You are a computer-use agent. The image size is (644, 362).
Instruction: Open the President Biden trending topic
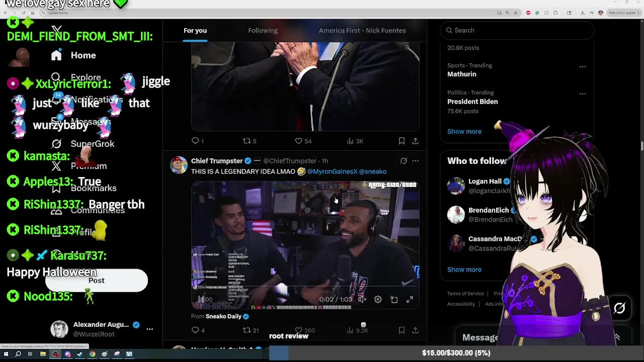click(x=472, y=102)
